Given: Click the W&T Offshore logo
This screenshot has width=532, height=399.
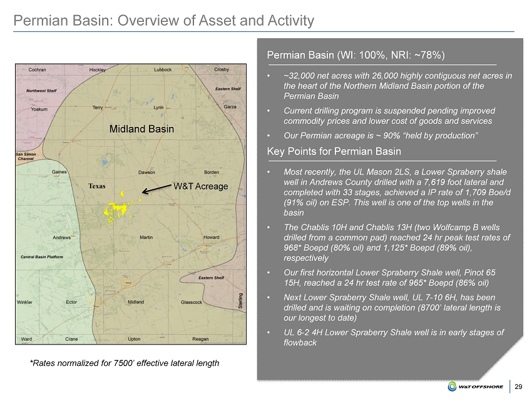Looking at the screenshot, I should coord(475,386).
